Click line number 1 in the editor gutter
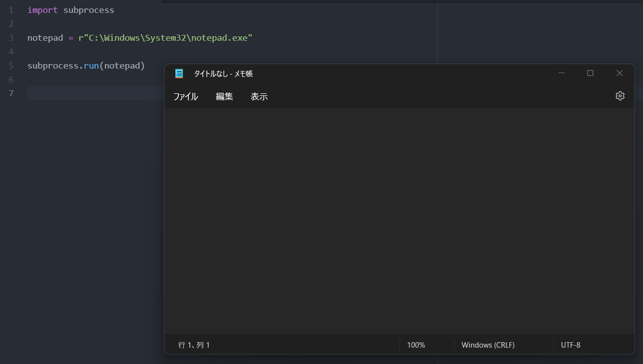 click(11, 9)
